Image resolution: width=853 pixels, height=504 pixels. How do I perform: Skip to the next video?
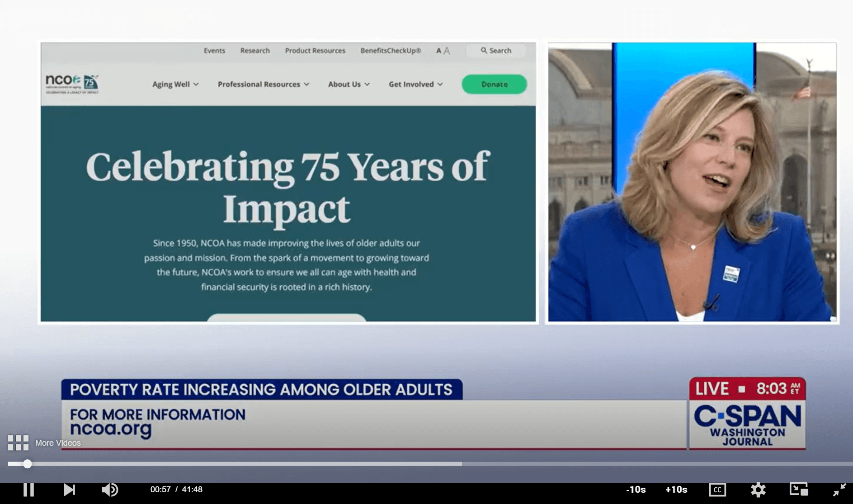[x=69, y=490]
